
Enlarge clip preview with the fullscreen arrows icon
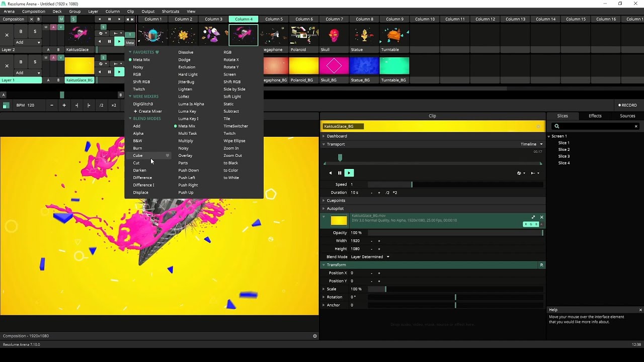(533, 217)
